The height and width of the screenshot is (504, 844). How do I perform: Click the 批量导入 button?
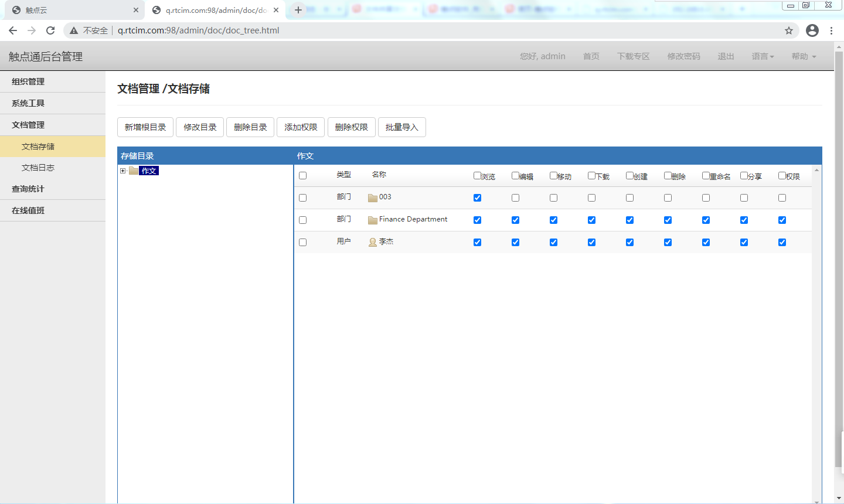click(401, 127)
